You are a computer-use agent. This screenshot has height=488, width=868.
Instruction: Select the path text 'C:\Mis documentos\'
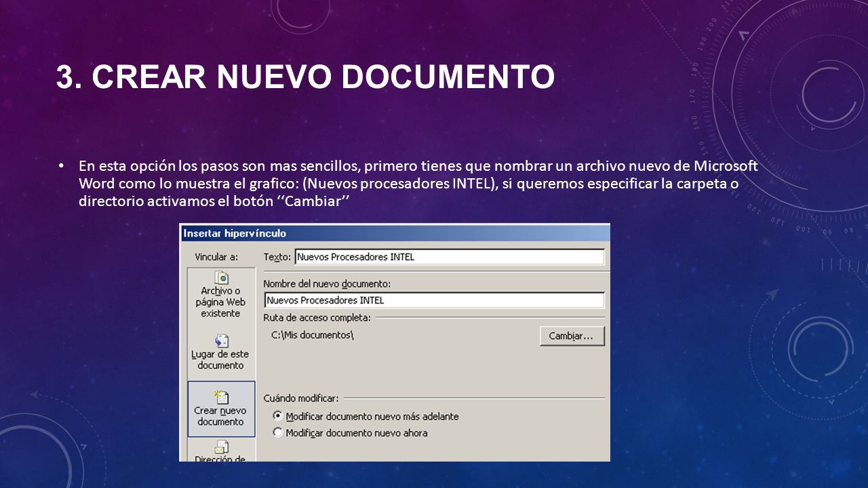tap(313, 335)
